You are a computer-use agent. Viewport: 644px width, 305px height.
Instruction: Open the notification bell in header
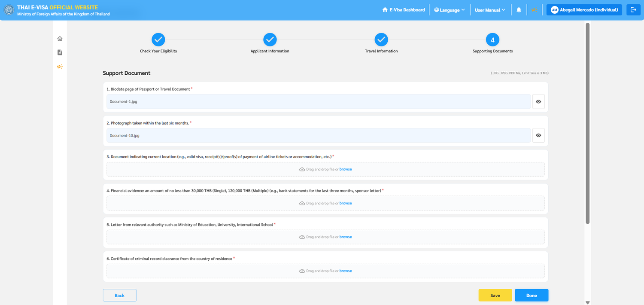click(x=519, y=10)
